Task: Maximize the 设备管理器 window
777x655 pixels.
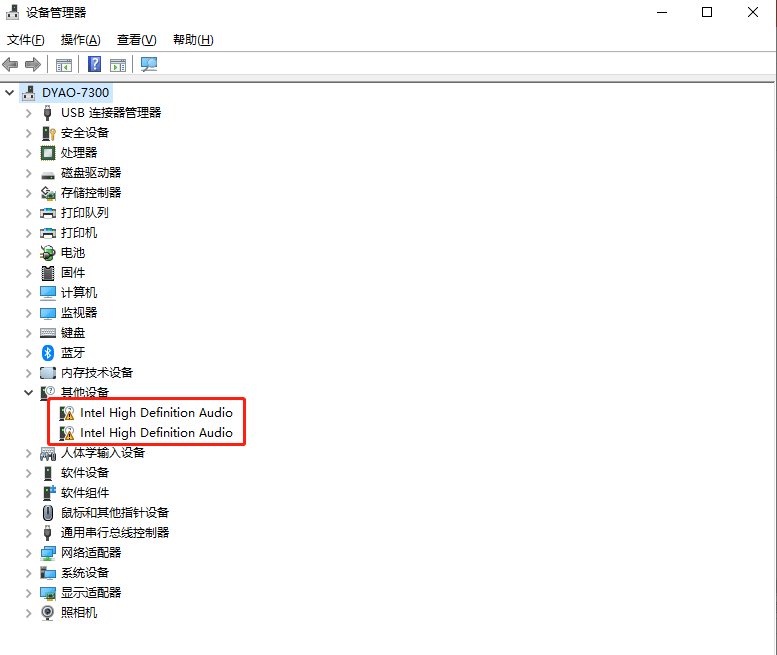Action: coord(707,12)
